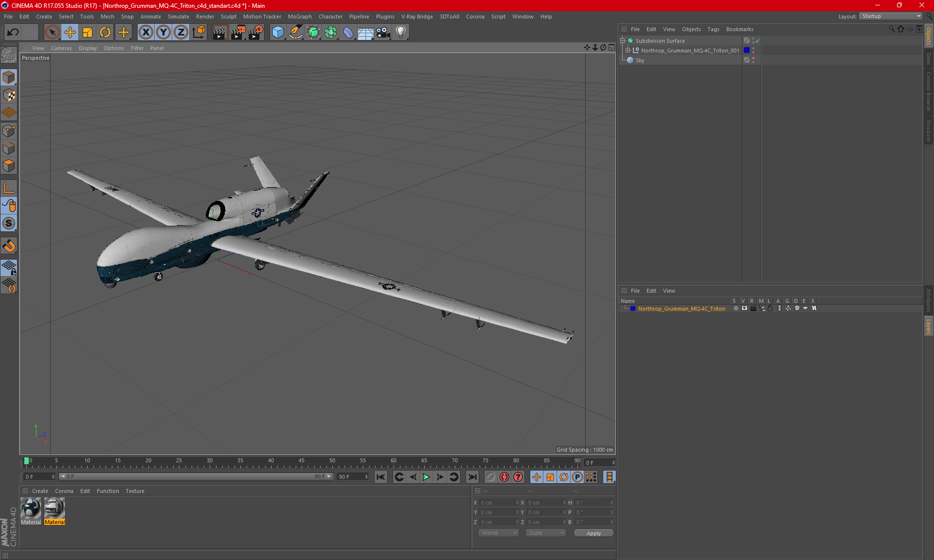
Task: Switch to Edges mode
Action: point(9,148)
